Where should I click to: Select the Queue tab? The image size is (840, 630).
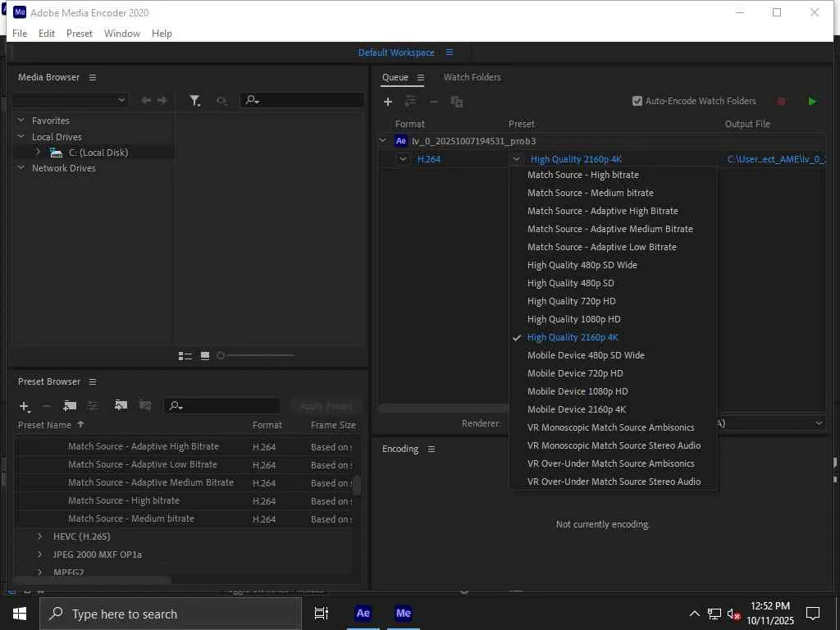click(x=395, y=77)
